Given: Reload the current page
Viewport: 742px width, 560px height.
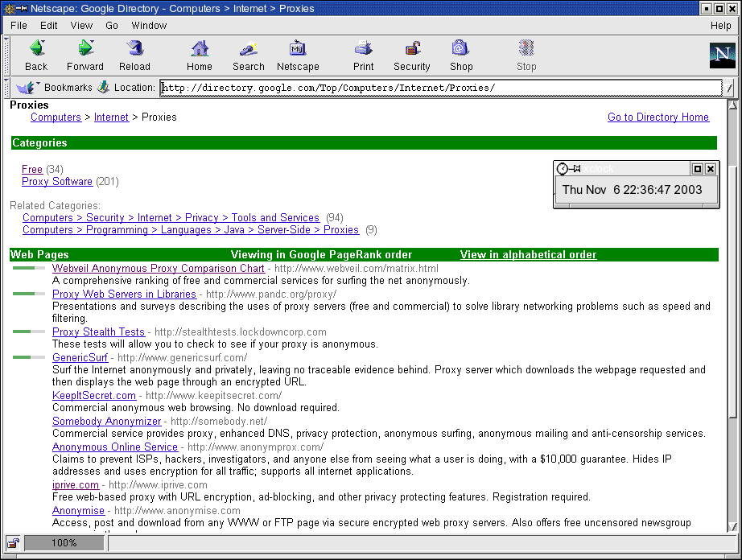Looking at the screenshot, I should (x=135, y=48).
